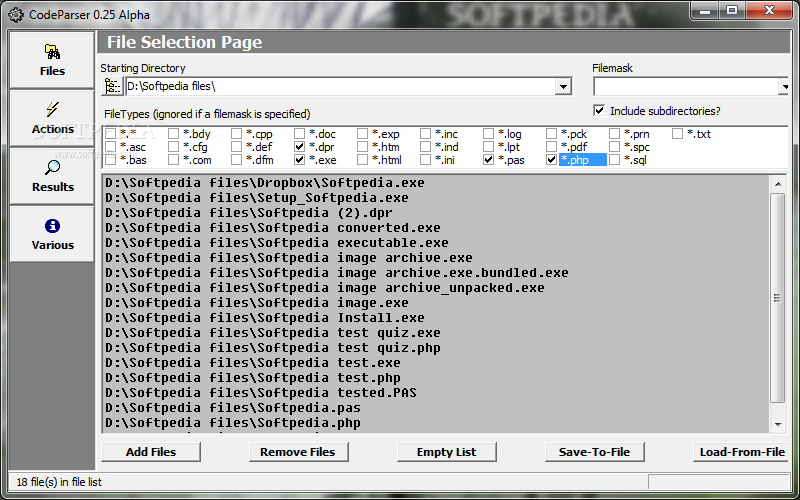Screen dimensions: 800x500
Task: Uncheck the *.pas file type
Action: pyautogui.click(x=488, y=160)
